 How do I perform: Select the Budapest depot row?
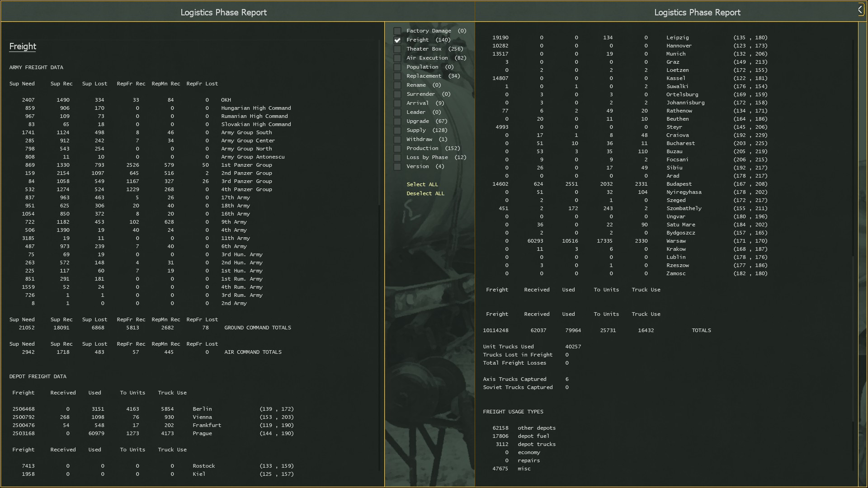click(629, 184)
